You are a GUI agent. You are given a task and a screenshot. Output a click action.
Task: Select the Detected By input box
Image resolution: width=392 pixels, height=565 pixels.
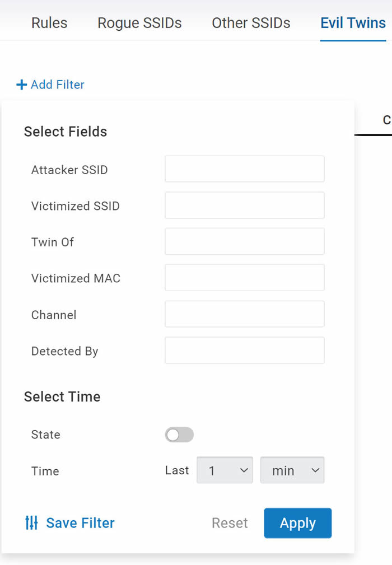point(245,350)
